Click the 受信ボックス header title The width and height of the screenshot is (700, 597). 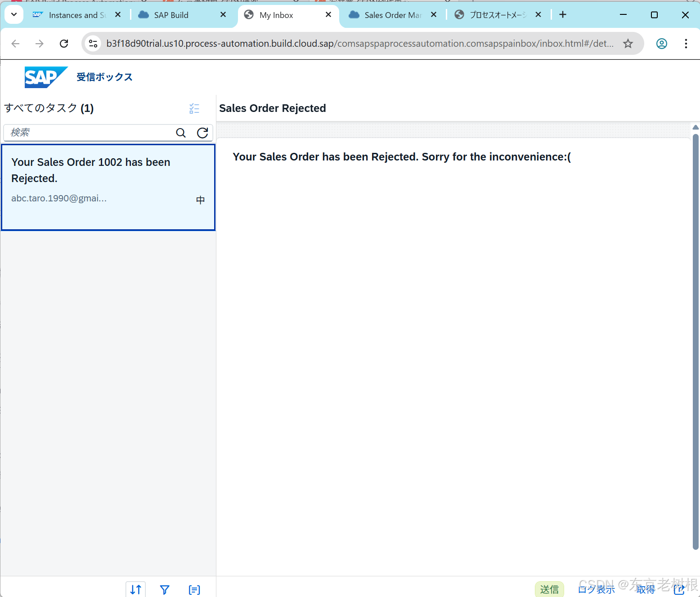[x=104, y=77]
